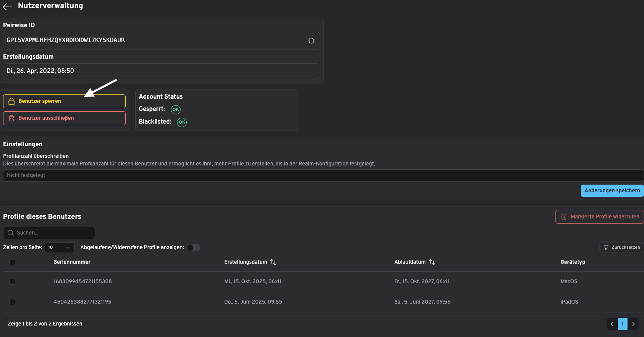Sort by Ablaufdatum column arrows
This screenshot has height=337, width=644.
point(432,262)
